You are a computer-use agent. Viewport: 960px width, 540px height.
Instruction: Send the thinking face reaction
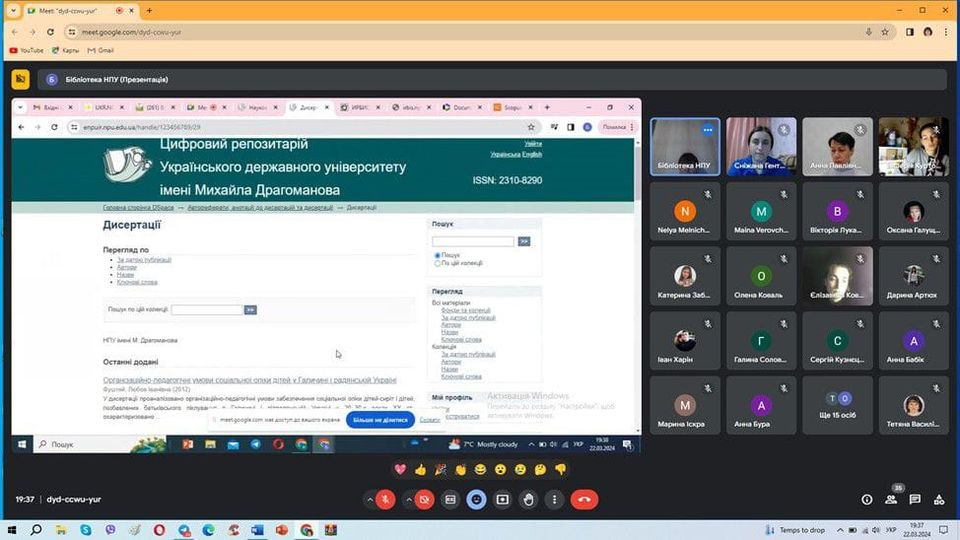pos(540,470)
